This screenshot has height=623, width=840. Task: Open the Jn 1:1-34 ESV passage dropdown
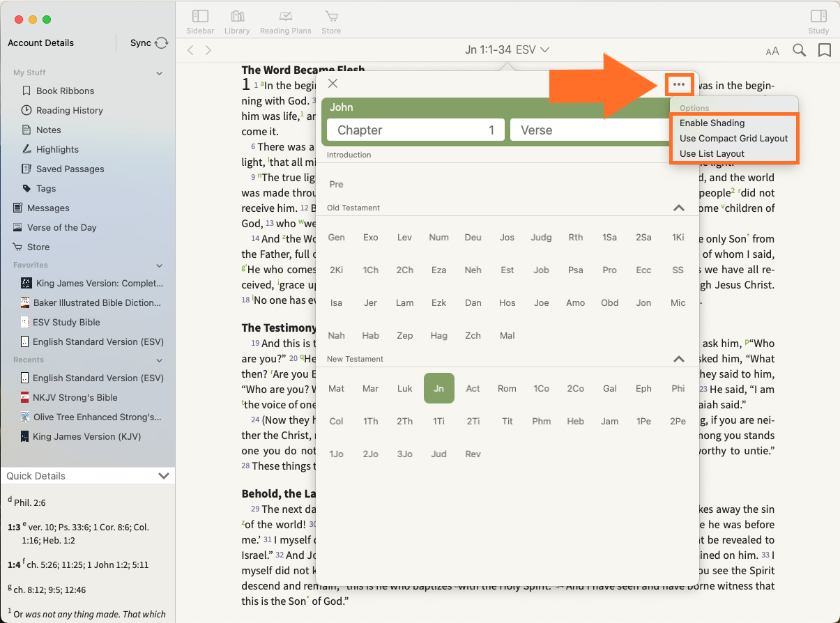pos(507,49)
